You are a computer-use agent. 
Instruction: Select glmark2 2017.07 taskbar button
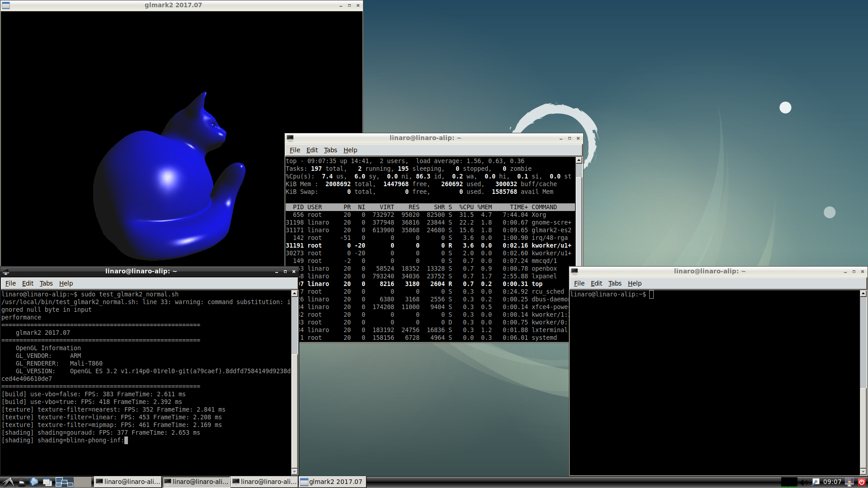coord(332,482)
